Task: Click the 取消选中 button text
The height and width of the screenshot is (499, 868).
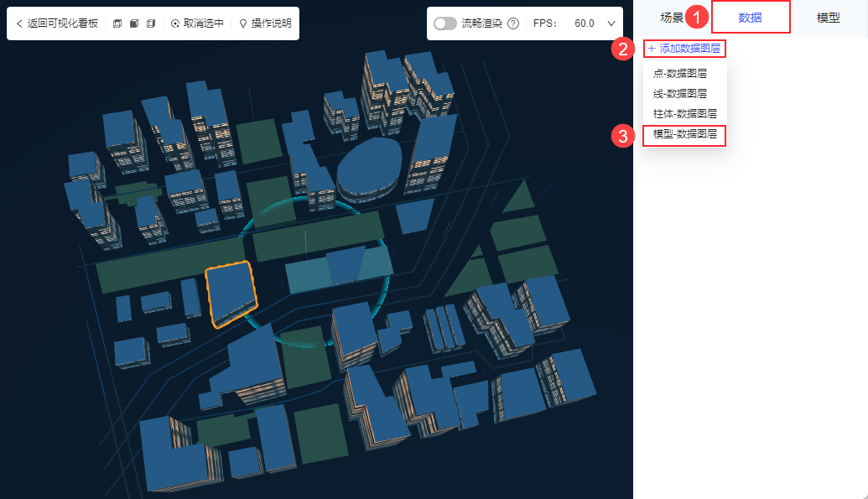Action: pos(204,23)
